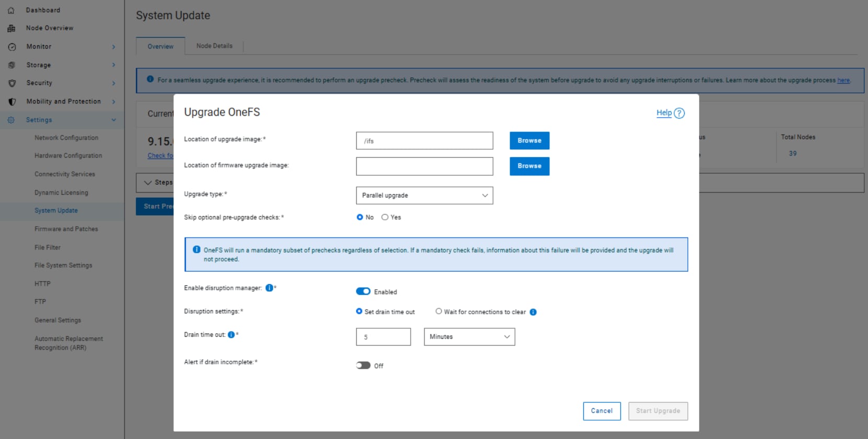Expand the Mobility and Protection chevron

pos(113,102)
